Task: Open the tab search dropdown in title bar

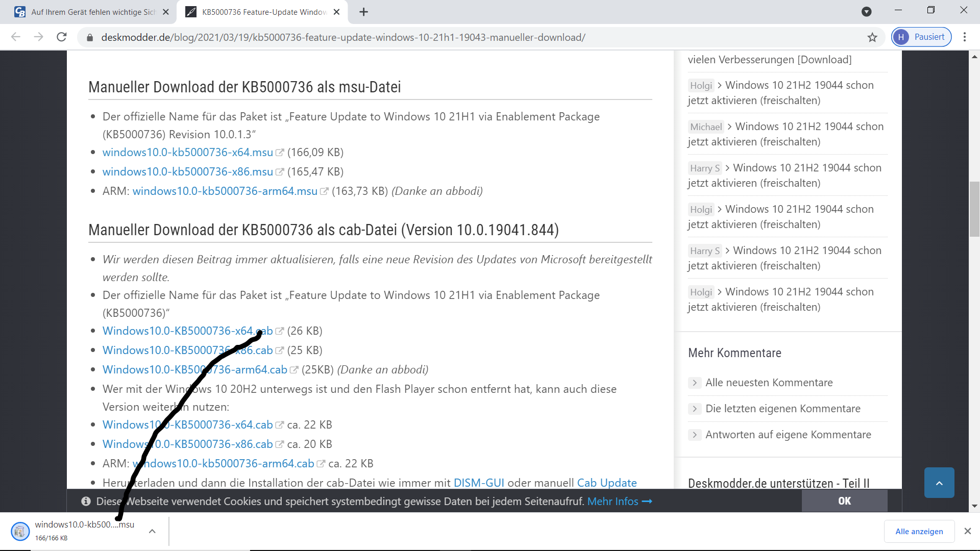Action: tap(866, 12)
